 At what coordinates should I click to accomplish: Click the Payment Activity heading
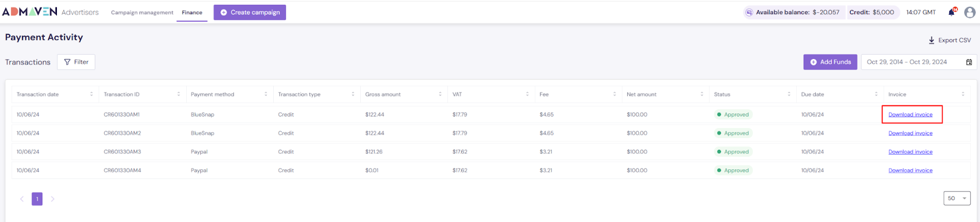click(x=44, y=37)
